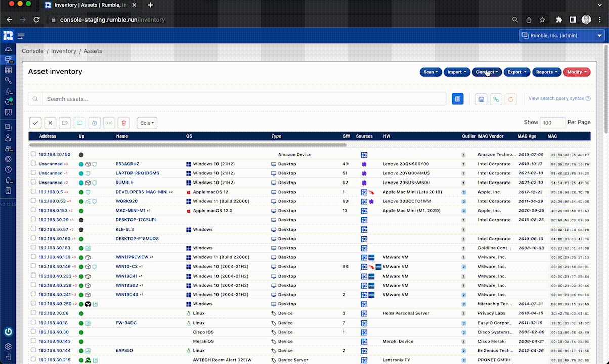The width and height of the screenshot is (609, 364).
Task: Click the save search floppy disk icon
Action: [481, 99]
